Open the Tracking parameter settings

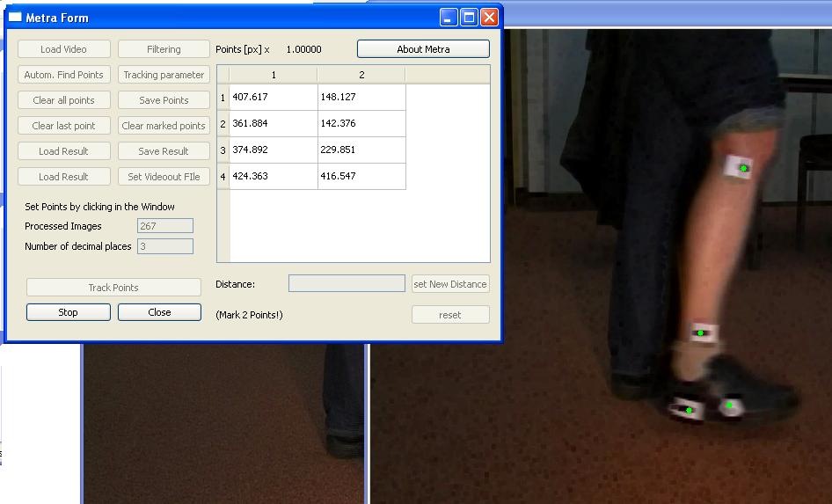tap(164, 75)
